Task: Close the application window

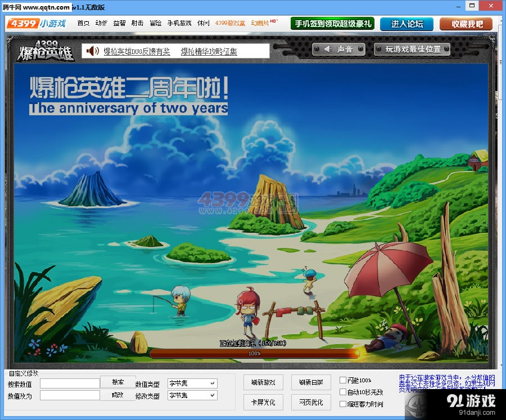Action: tap(491, 6)
